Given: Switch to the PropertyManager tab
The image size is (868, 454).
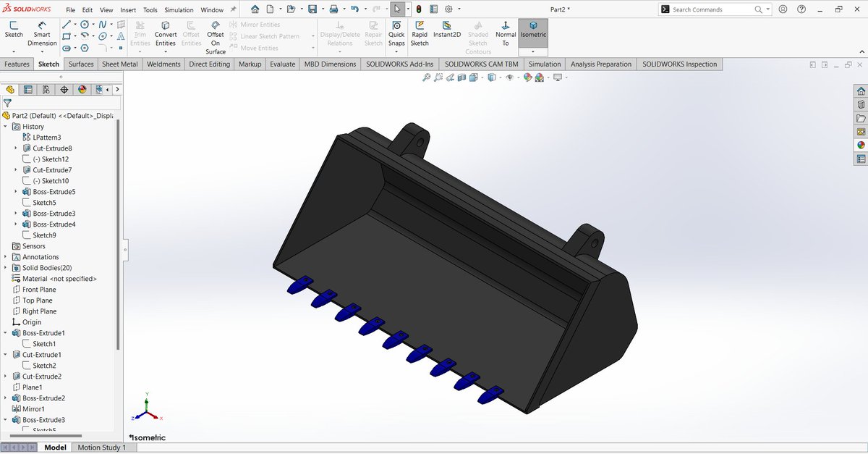Looking at the screenshot, I should [28, 90].
